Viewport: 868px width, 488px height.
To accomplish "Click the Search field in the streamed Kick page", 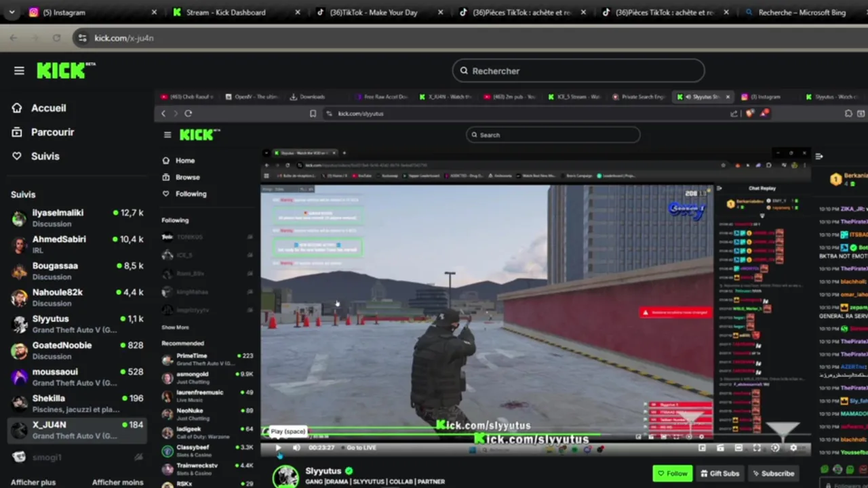I will pyautogui.click(x=553, y=135).
